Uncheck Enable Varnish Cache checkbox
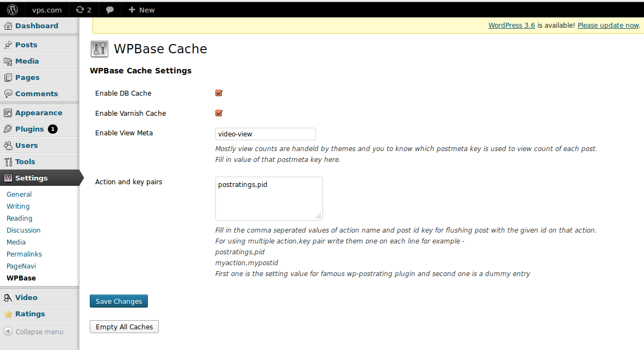The image size is (644, 350). [219, 113]
